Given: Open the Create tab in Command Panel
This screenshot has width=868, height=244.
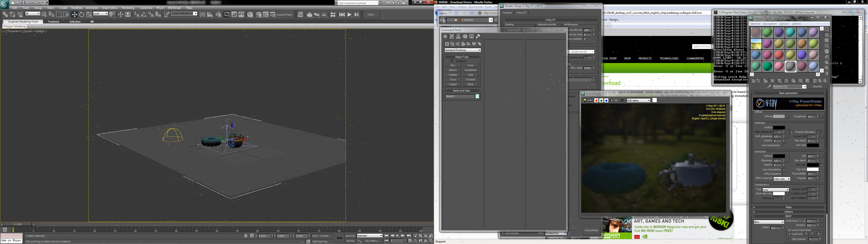Looking at the screenshot, I should click(445, 36).
